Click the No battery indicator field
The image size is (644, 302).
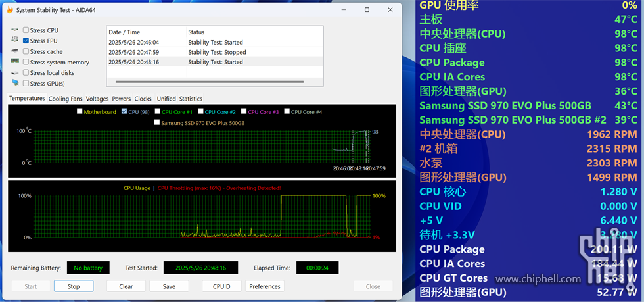tap(88, 268)
